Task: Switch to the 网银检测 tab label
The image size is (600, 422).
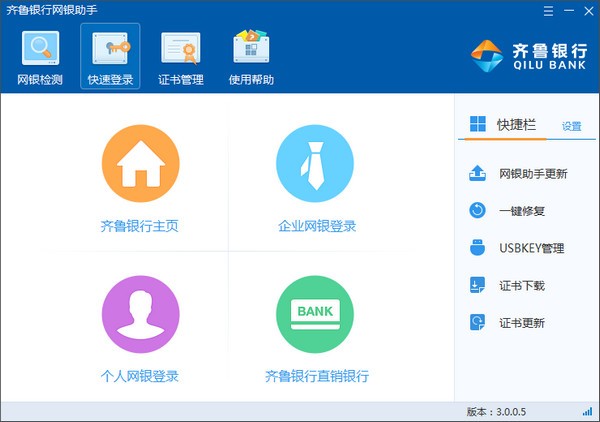Action: click(40, 80)
